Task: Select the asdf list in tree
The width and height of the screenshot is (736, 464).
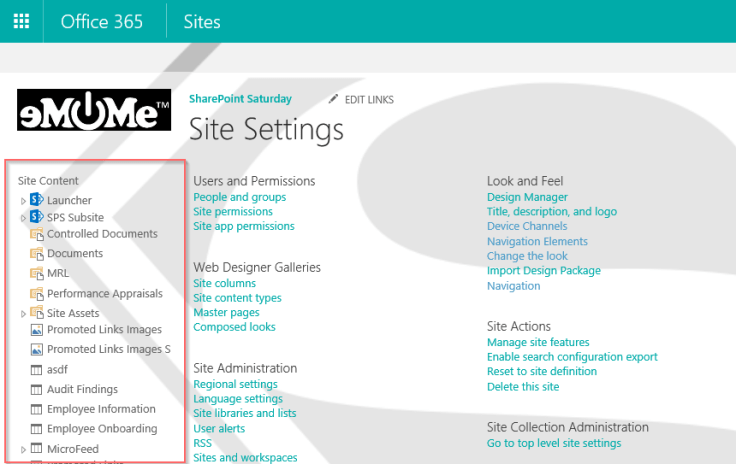Action: tap(57, 370)
